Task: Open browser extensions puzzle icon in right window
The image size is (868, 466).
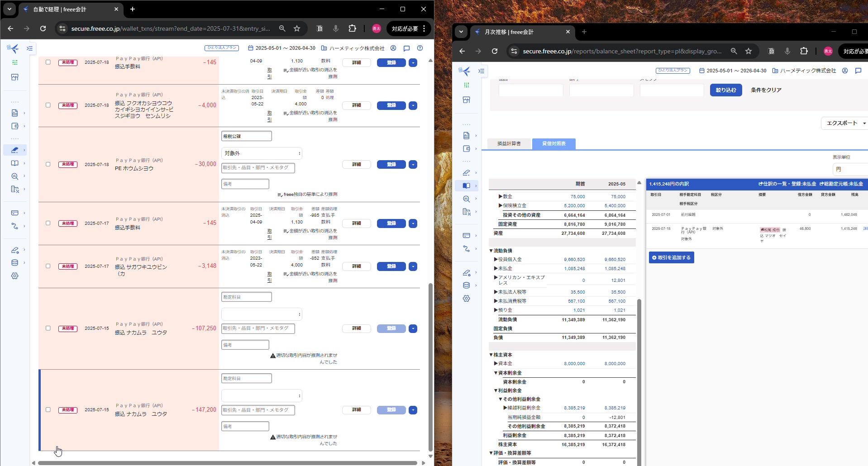Action: (804, 51)
